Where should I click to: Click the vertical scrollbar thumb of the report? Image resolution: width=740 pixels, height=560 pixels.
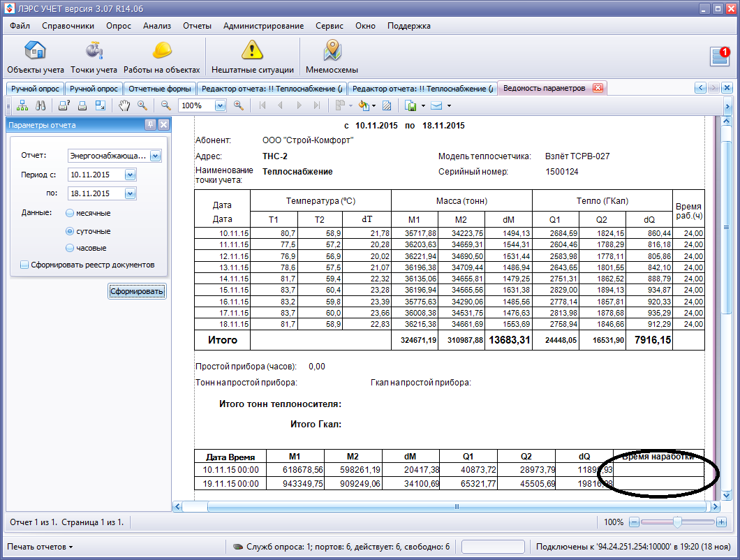pos(727,227)
